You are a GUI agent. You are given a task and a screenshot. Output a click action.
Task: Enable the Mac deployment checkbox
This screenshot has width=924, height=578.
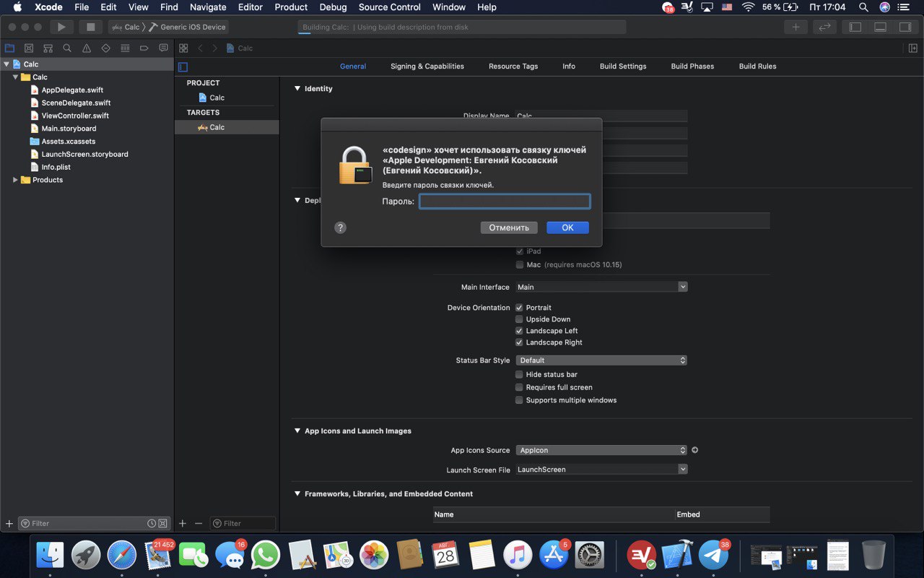519,265
